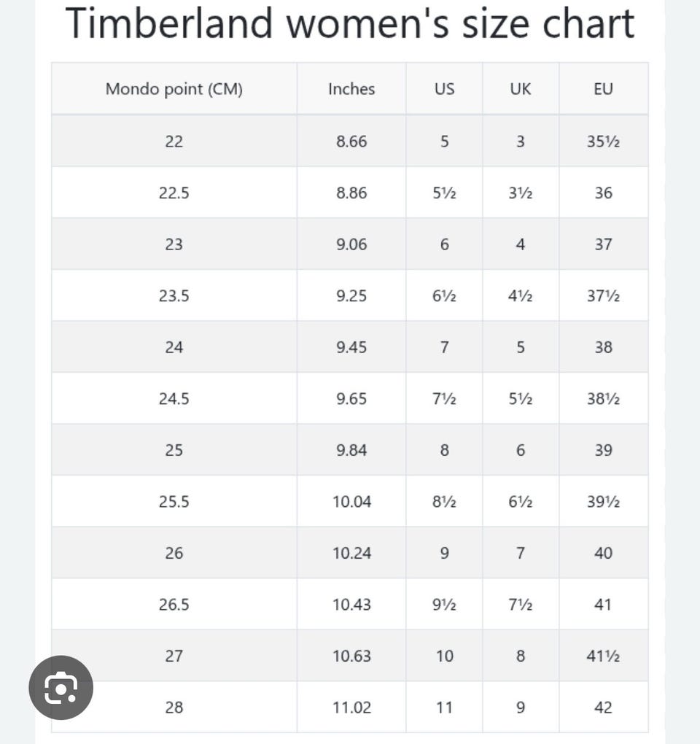
Task: Click the 22.5 Mondo point cell
Action: [174, 193]
